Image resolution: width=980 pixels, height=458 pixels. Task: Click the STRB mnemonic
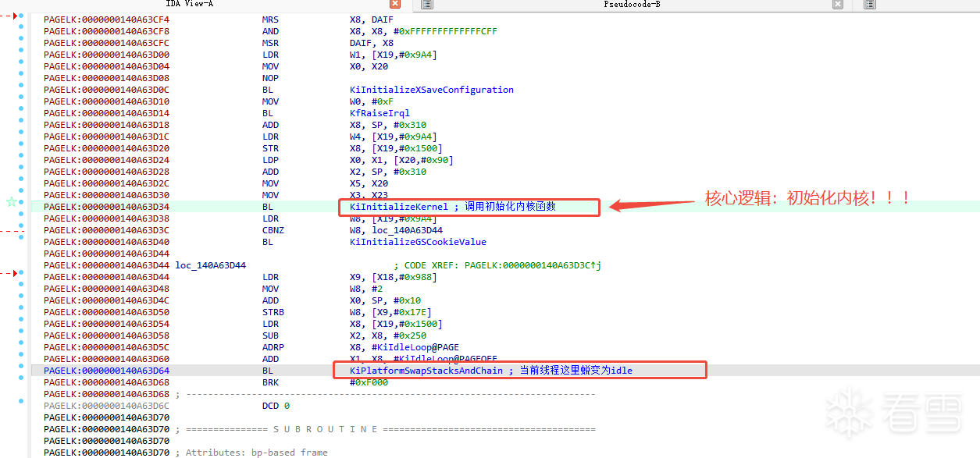pyautogui.click(x=273, y=312)
